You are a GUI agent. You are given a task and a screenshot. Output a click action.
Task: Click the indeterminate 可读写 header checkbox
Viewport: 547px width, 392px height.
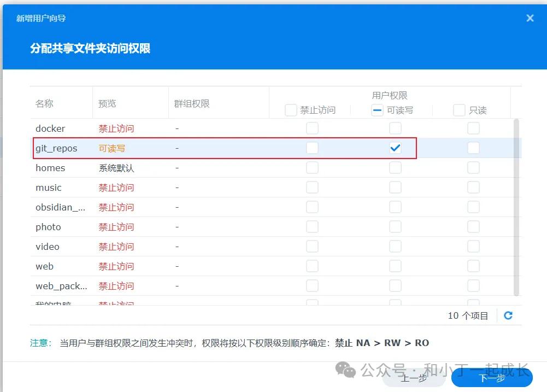click(377, 110)
